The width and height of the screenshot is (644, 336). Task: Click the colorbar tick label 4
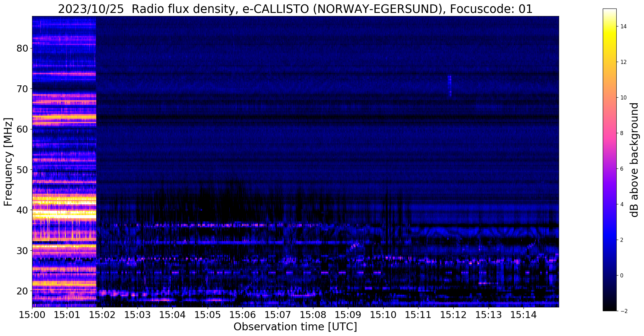tap(621, 204)
